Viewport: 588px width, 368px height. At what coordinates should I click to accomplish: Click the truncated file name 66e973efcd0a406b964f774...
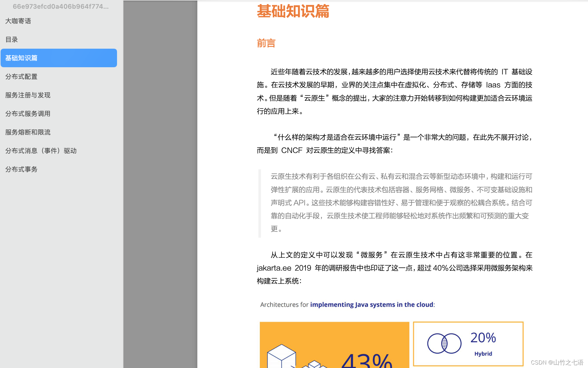click(x=61, y=6)
